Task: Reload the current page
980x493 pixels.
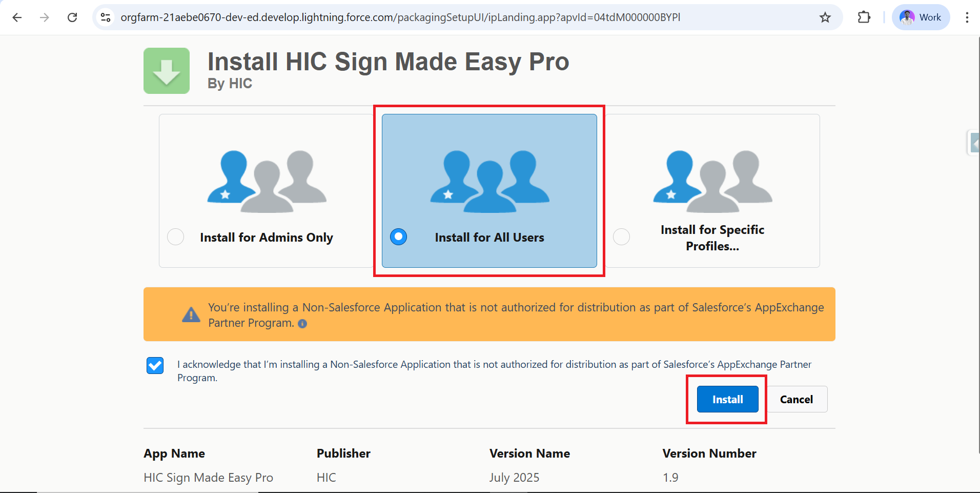Action: click(x=72, y=17)
